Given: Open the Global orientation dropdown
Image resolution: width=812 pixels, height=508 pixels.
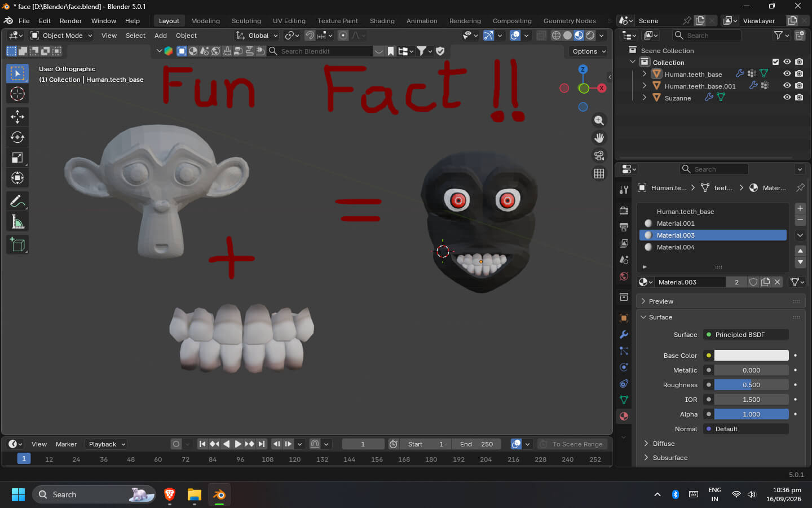Looking at the screenshot, I should [x=257, y=35].
